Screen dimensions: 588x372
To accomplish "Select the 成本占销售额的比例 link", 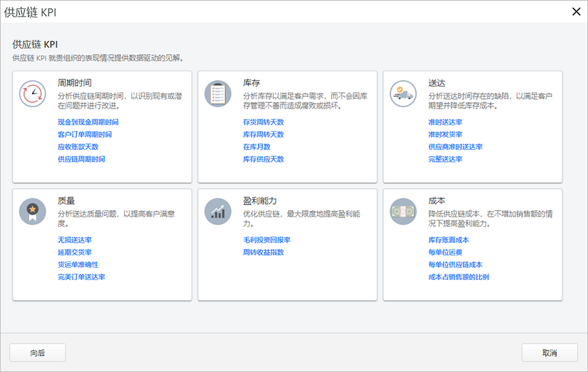I will [459, 277].
